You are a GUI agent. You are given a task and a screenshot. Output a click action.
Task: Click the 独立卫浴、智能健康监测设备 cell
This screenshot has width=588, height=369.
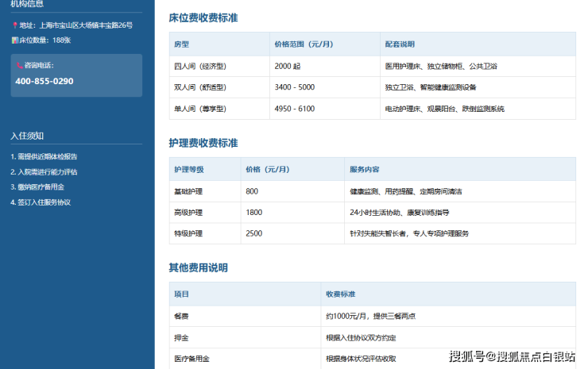[x=478, y=87]
